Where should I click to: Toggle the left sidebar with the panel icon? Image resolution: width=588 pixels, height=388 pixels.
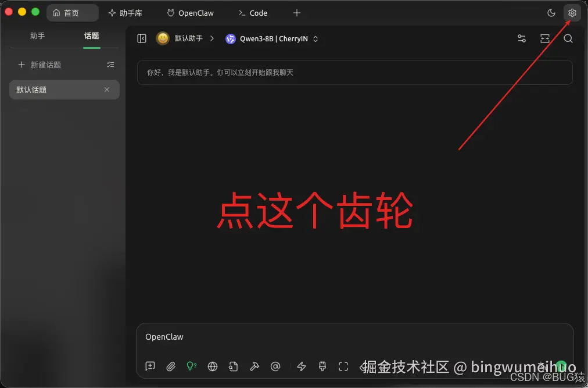pos(141,38)
